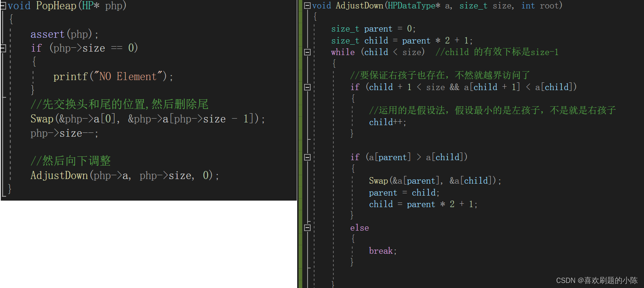Collapse the else block fold
The height and width of the screenshot is (288, 644).
pyautogui.click(x=307, y=228)
